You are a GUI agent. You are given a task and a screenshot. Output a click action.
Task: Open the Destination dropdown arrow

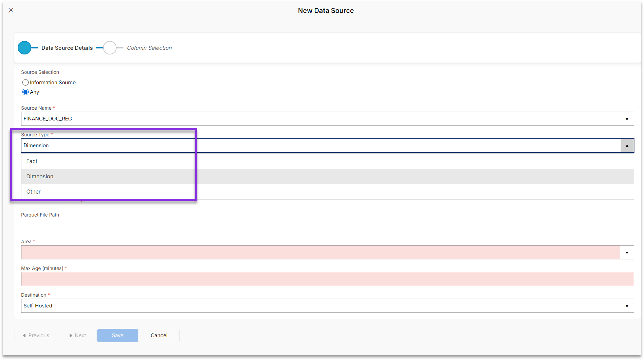point(627,306)
